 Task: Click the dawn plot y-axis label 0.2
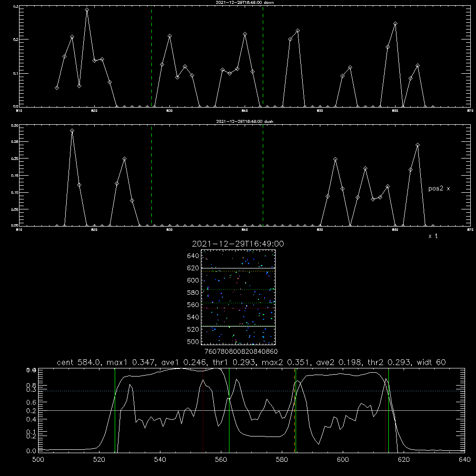[15, 40]
